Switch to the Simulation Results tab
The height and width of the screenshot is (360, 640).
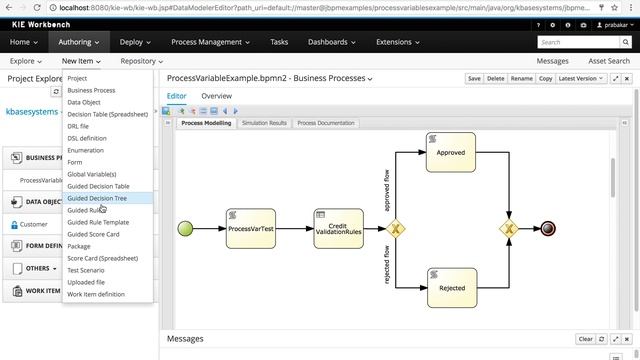pos(264,123)
